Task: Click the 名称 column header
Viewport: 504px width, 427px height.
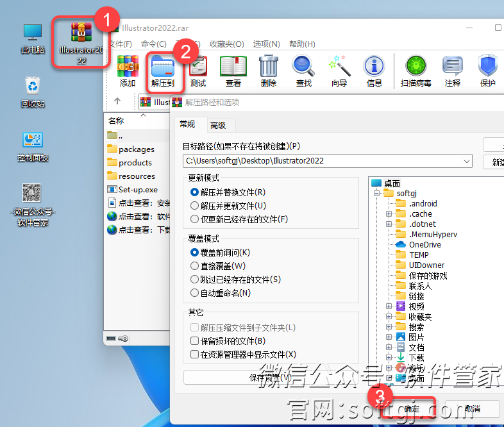Action: click(x=116, y=121)
